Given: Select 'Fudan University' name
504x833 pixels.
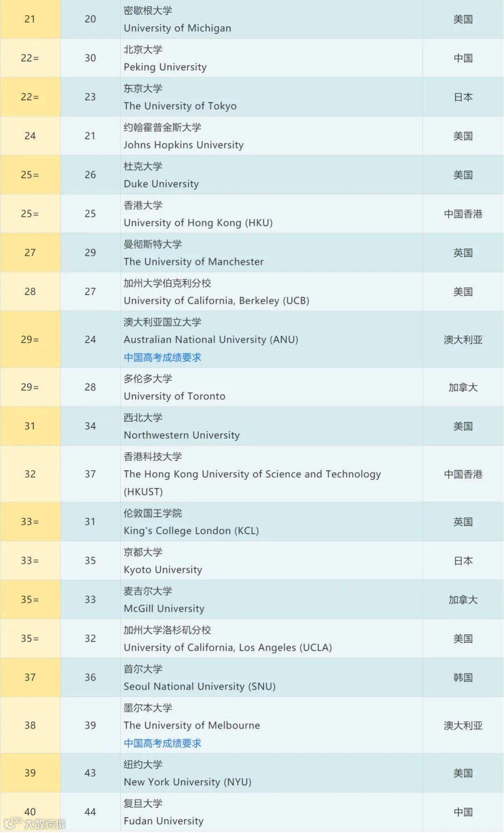Looking at the screenshot, I should (163, 821).
